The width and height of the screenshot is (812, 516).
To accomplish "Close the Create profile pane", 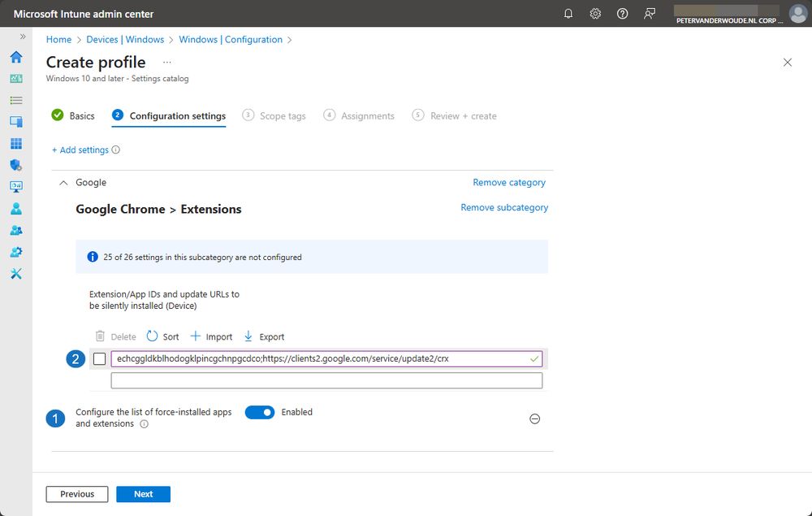I will pos(787,63).
